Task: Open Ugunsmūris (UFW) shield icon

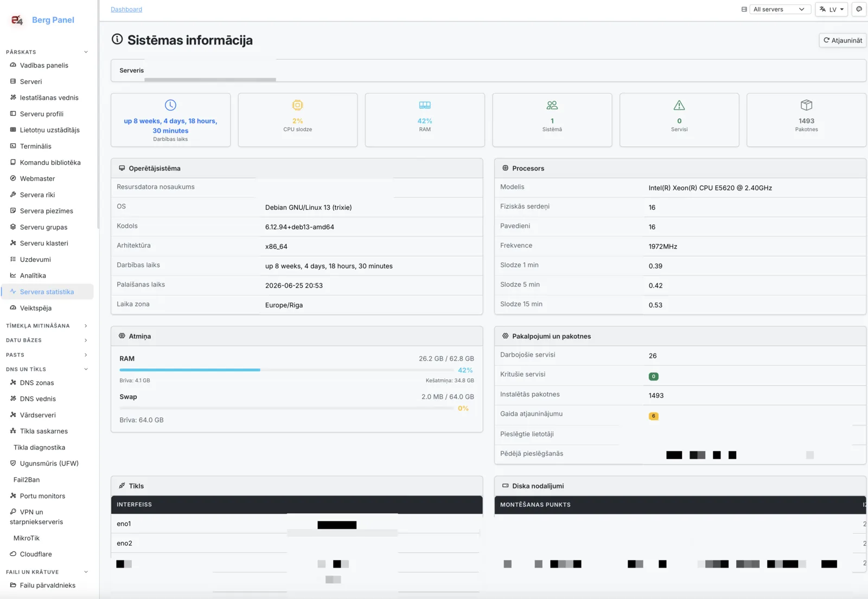Action: coord(13,463)
